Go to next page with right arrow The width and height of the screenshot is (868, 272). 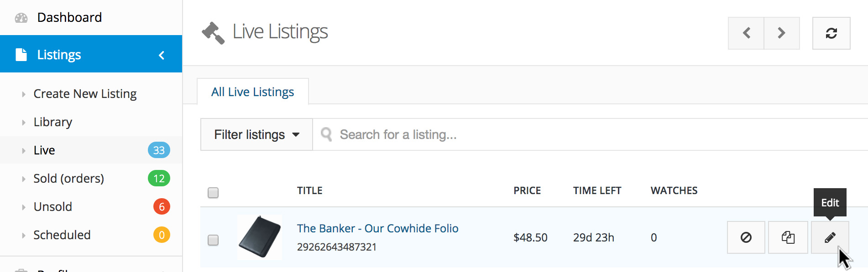(782, 33)
